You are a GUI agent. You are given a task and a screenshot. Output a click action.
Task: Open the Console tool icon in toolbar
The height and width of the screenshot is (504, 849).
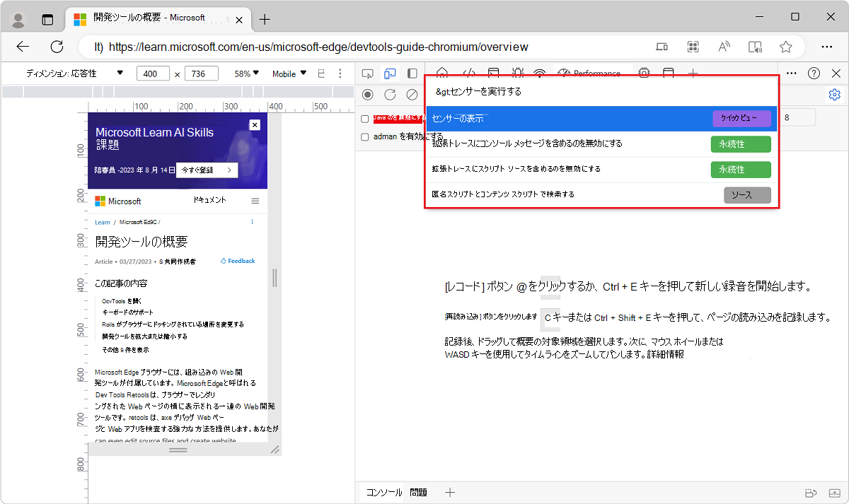click(x=493, y=71)
